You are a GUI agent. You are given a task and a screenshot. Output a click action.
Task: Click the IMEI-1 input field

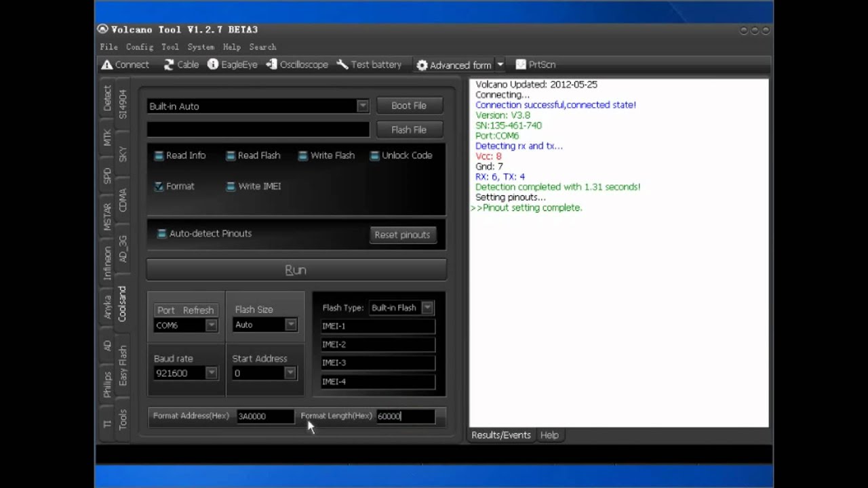(378, 326)
